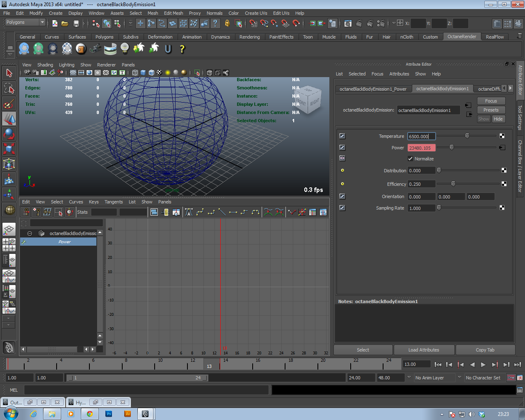Click the Load Attributes button
Image resolution: width=525 pixels, height=420 pixels.
pos(424,350)
